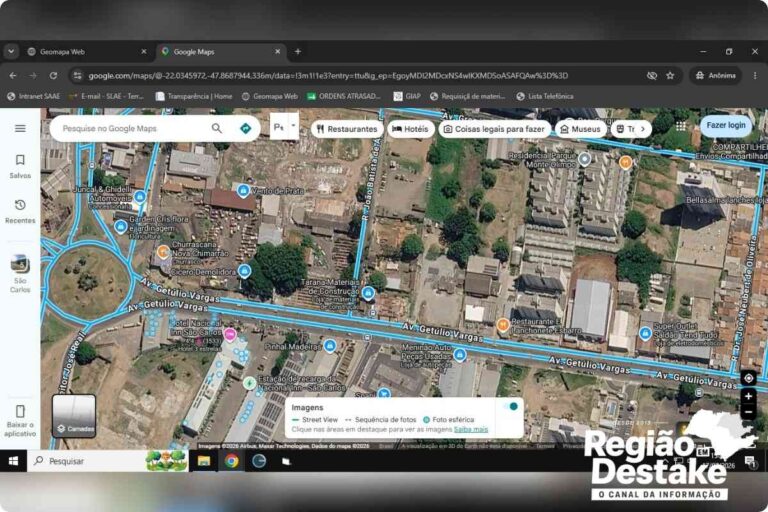
Task: Open the Camadas layers thumbnail
Action: click(74, 416)
